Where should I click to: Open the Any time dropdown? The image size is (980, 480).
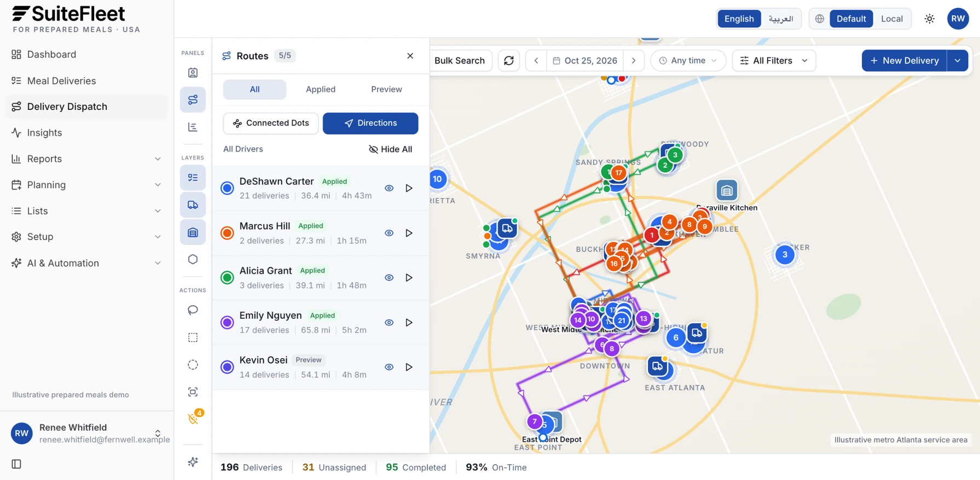[x=688, y=61]
